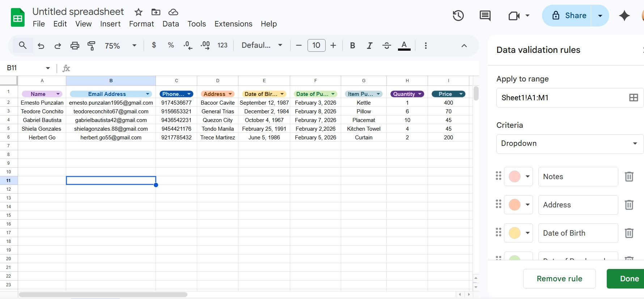Image resolution: width=644 pixels, height=299 pixels.
Task: Increase decimal places
Action: point(205,46)
